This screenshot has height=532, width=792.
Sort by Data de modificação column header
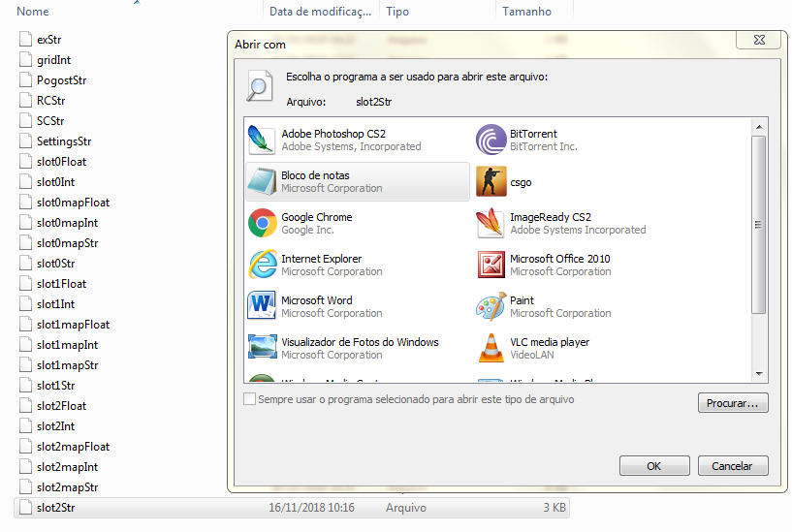(x=320, y=11)
